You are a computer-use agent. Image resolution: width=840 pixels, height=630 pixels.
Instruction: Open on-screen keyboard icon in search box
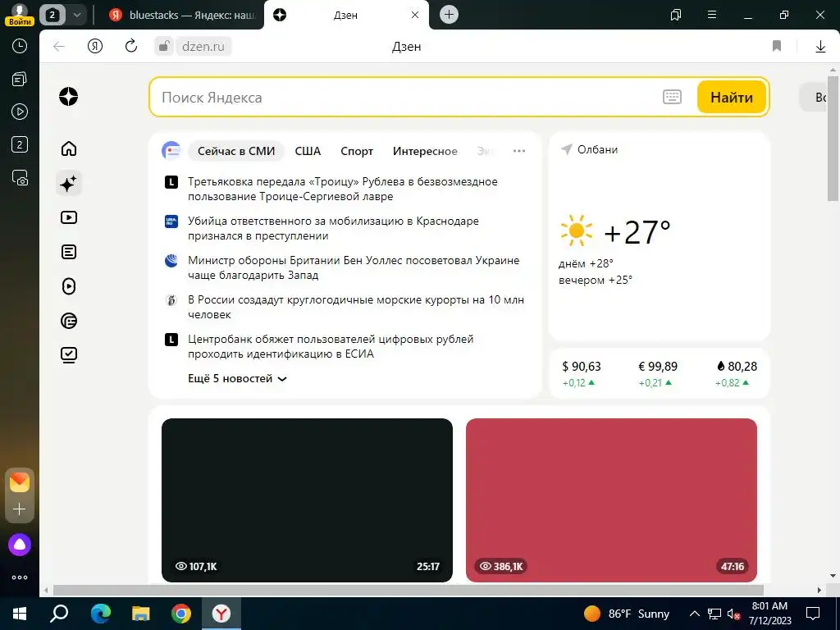[x=672, y=97]
